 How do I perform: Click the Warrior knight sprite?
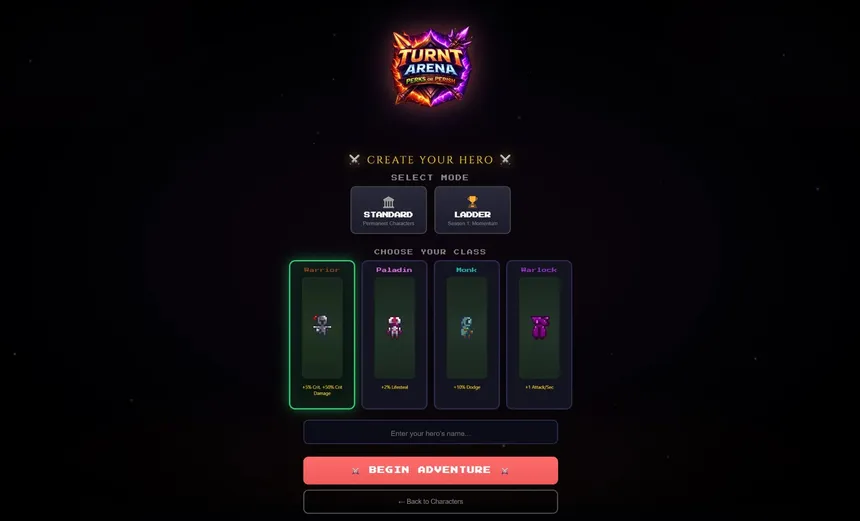[x=322, y=325]
